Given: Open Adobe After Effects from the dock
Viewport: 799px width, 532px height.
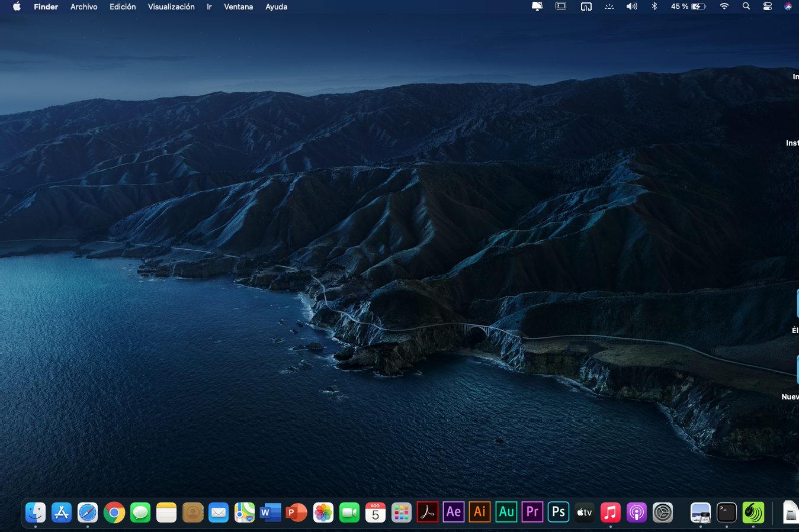Looking at the screenshot, I should click(454, 512).
